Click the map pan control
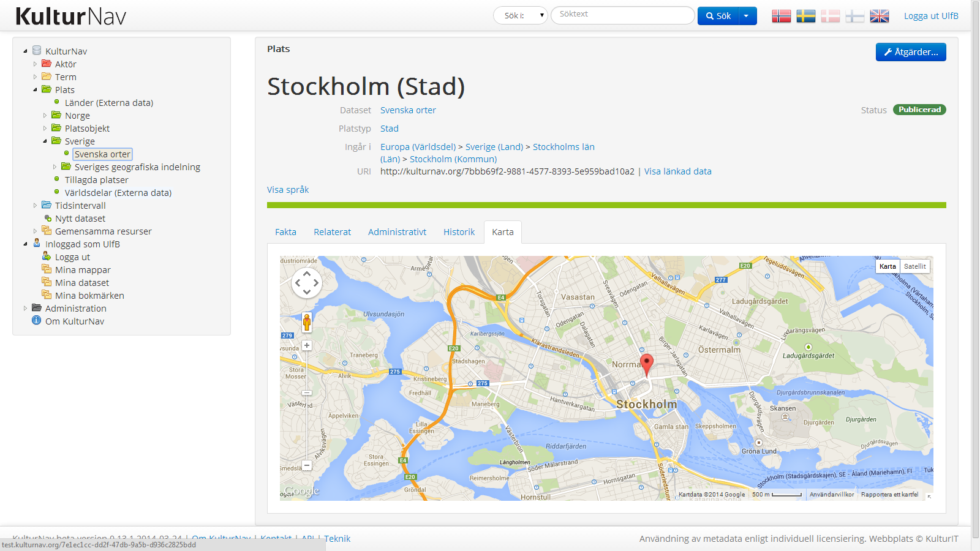 coord(307,283)
